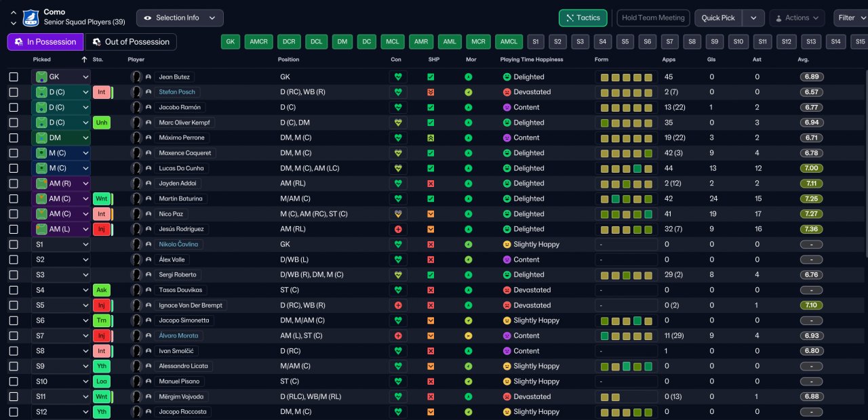
Task: Click Jean Butez's condition heart icon
Action: coord(398,77)
